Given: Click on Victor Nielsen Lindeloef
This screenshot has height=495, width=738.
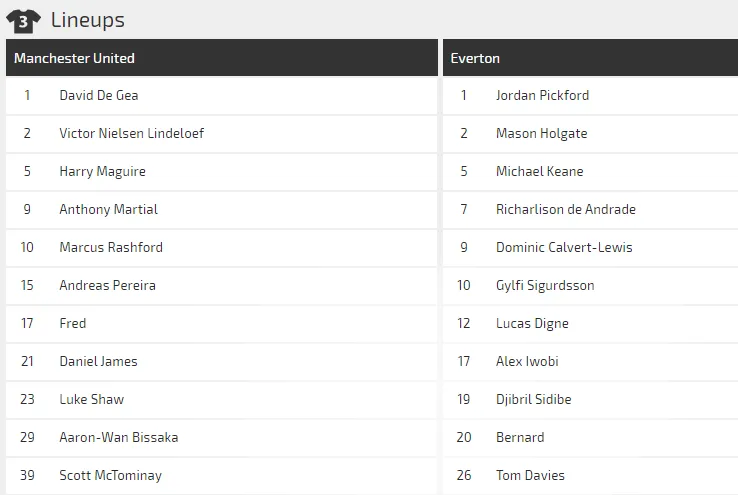Looking at the screenshot, I should (132, 134).
